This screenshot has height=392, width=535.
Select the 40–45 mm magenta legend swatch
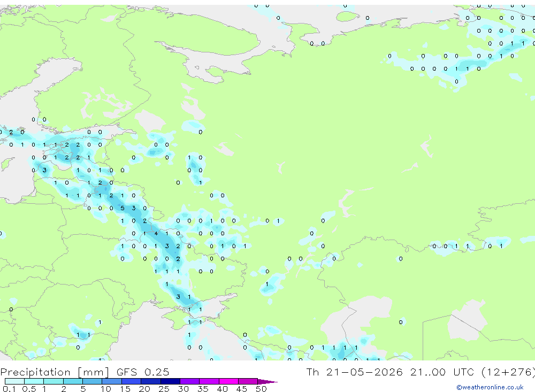click(228, 381)
